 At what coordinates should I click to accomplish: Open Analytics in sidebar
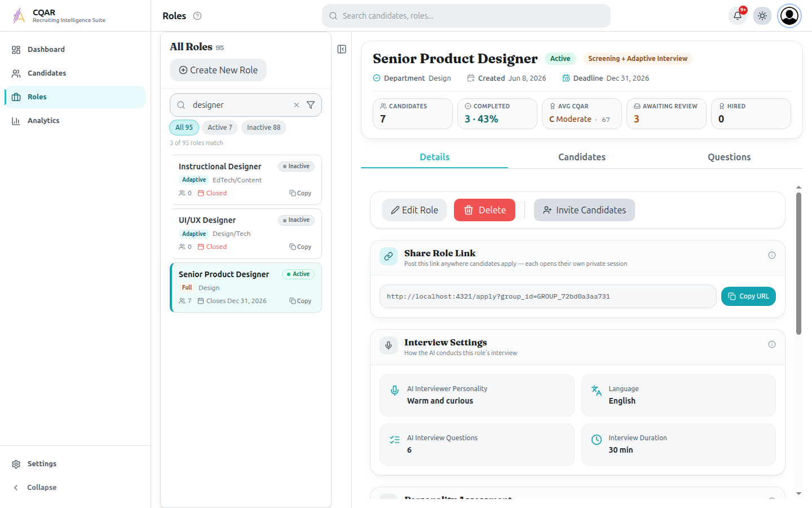(75, 121)
